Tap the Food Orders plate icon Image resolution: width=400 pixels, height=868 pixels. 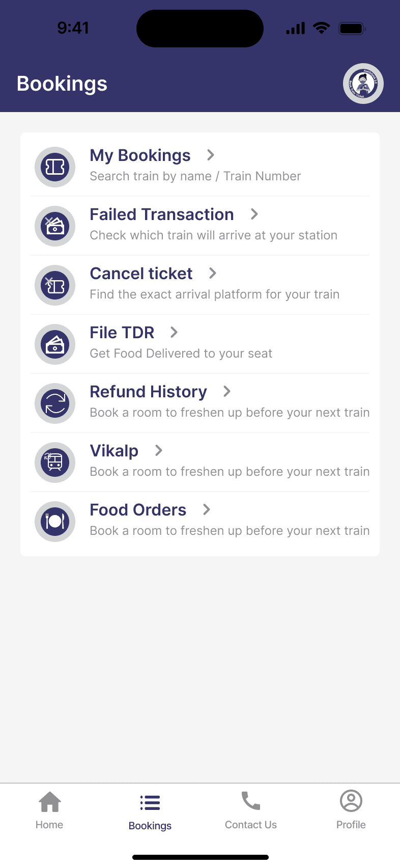[55, 522]
